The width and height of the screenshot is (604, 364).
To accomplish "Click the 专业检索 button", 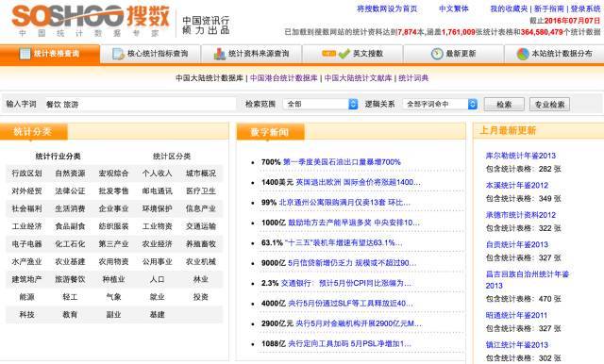I will pos(549,105).
